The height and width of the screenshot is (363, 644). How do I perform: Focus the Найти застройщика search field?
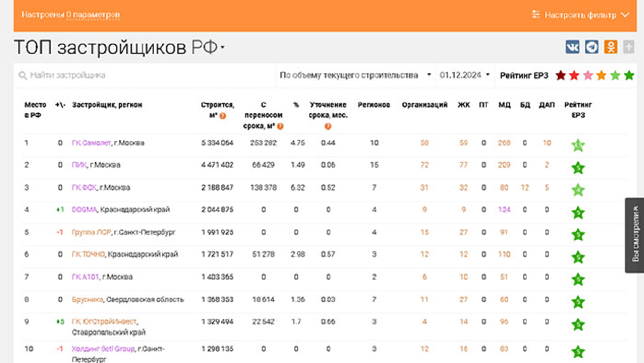[145, 75]
